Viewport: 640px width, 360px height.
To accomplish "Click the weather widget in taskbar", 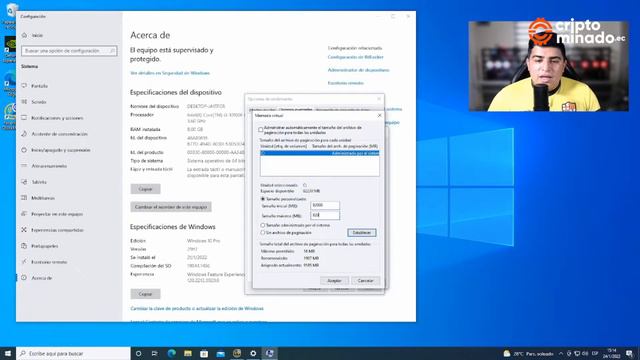I will (x=528, y=353).
